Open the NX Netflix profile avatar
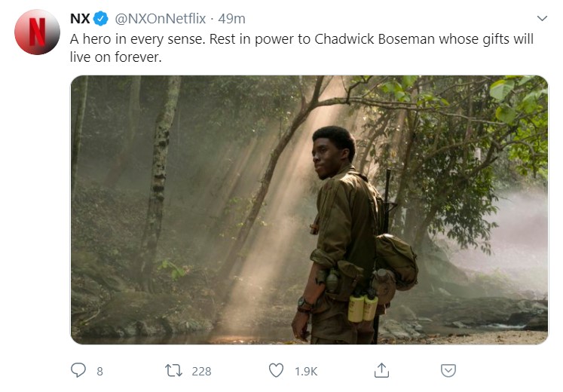Viewport: 563px width, 392px height. pos(37,32)
